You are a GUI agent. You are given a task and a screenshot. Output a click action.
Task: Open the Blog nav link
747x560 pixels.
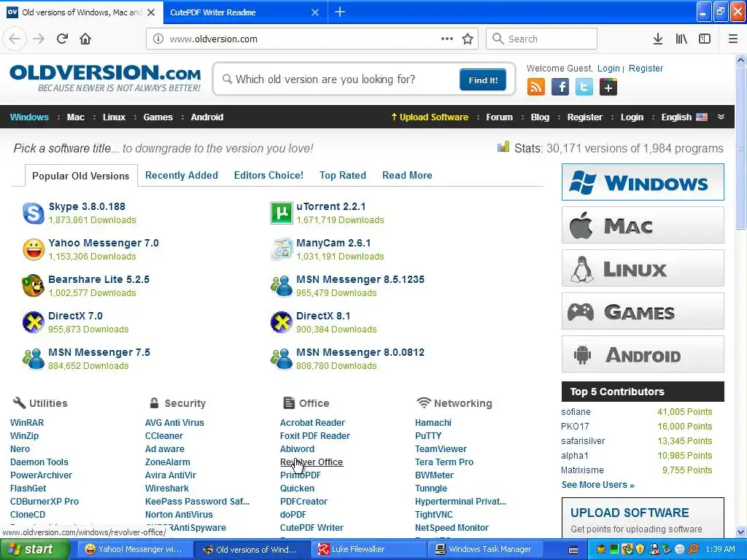(540, 117)
